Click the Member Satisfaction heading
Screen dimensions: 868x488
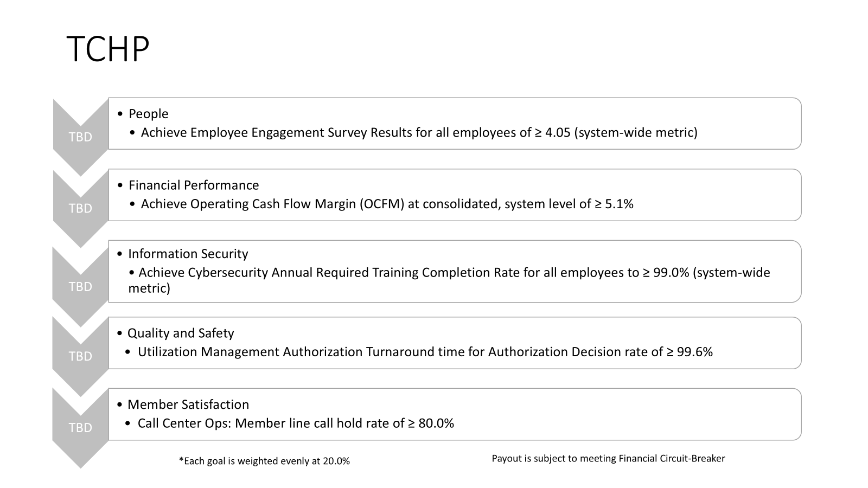188,404
